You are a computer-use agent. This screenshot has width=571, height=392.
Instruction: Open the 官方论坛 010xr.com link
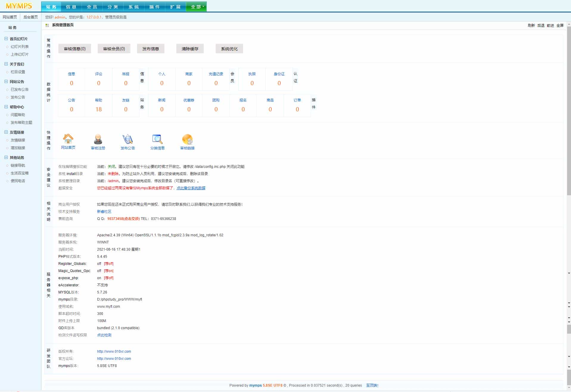pyautogui.click(x=114, y=359)
